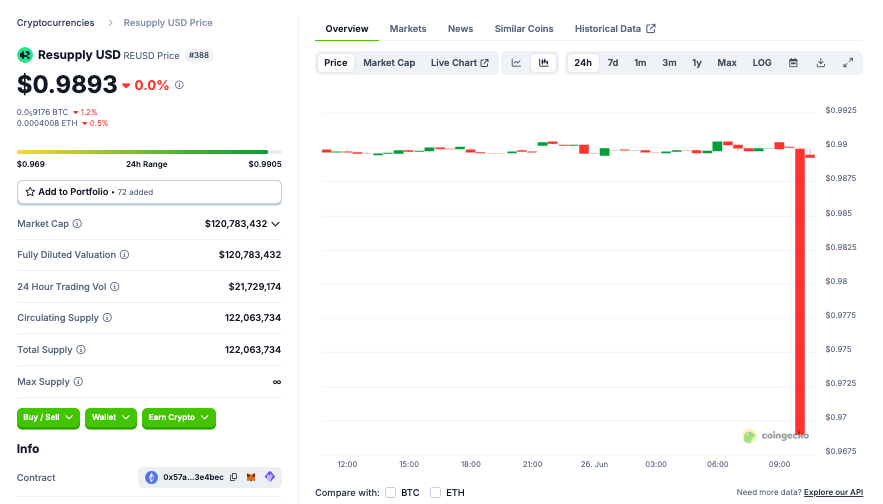Open the News tab
This screenshot has width=883, height=504.
(460, 29)
